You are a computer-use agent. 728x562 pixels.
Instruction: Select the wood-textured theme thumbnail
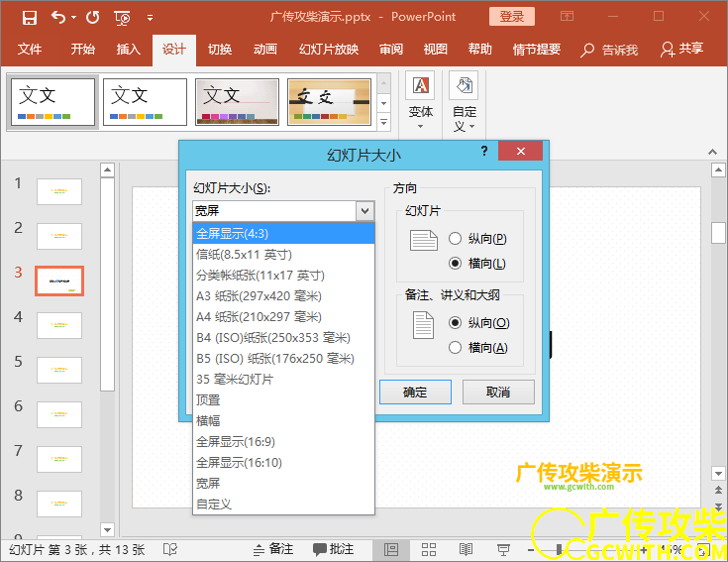tap(329, 102)
